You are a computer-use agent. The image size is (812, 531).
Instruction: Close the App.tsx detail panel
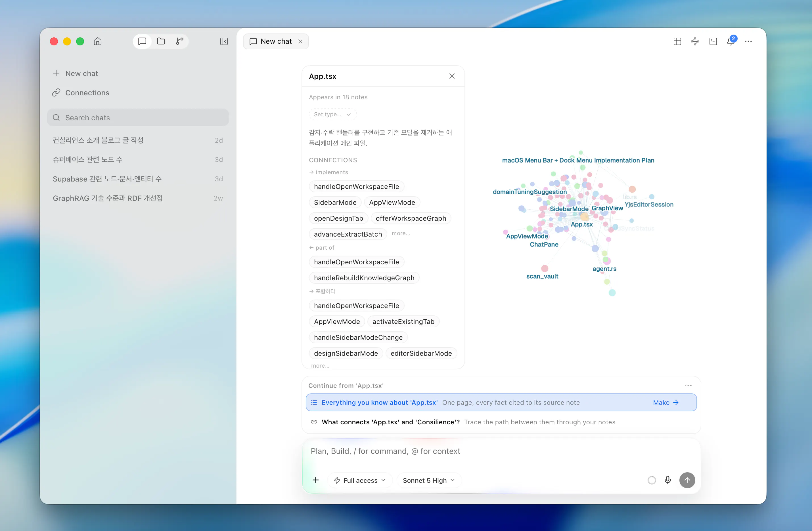coord(452,76)
